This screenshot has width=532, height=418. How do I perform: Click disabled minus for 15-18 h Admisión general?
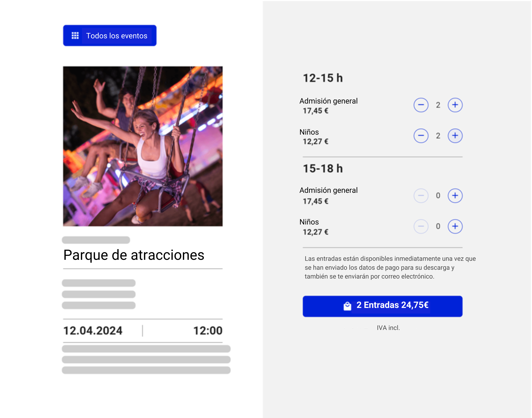coord(421,196)
